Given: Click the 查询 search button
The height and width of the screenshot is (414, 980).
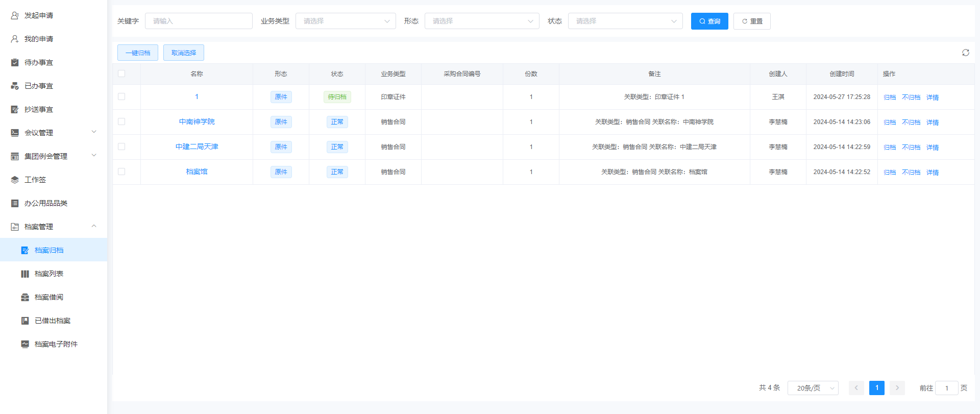Looking at the screenshot, I should [709, 21].
